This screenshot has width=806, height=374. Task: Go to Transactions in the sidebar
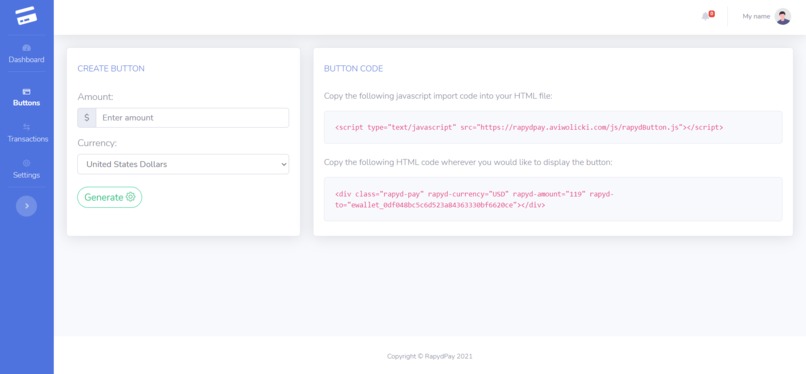[x=27, y=133]
